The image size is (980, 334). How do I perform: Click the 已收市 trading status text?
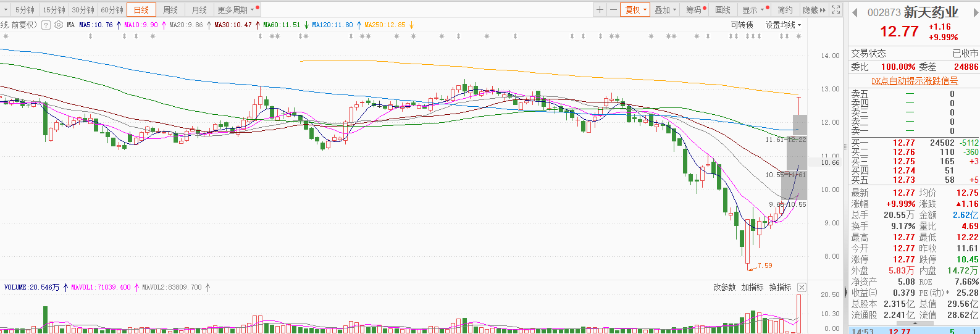965,53
